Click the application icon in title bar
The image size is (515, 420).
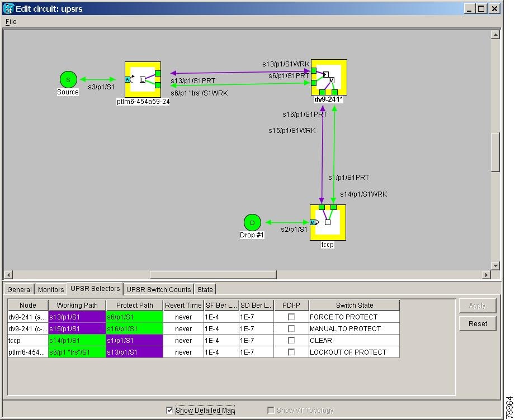click(8, 8)
